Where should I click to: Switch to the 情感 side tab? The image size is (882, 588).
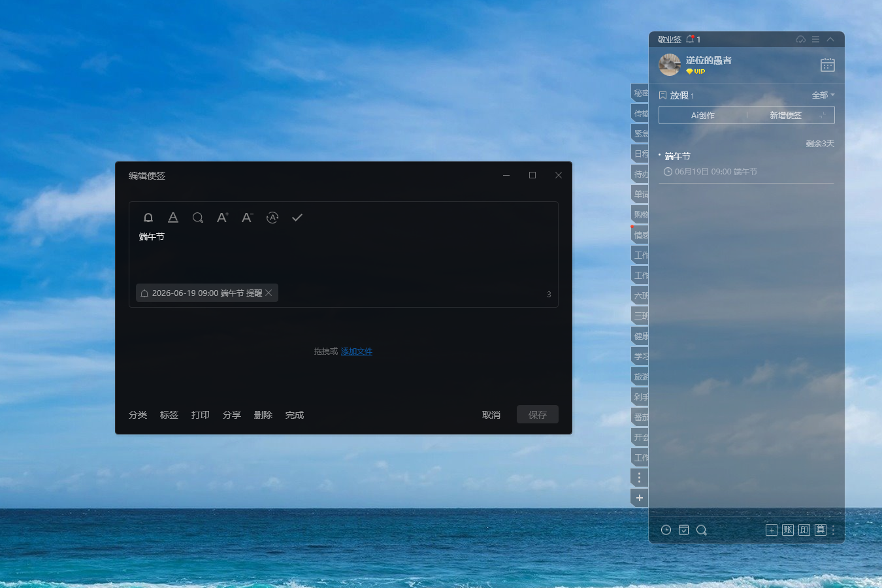tap(640, 235)
